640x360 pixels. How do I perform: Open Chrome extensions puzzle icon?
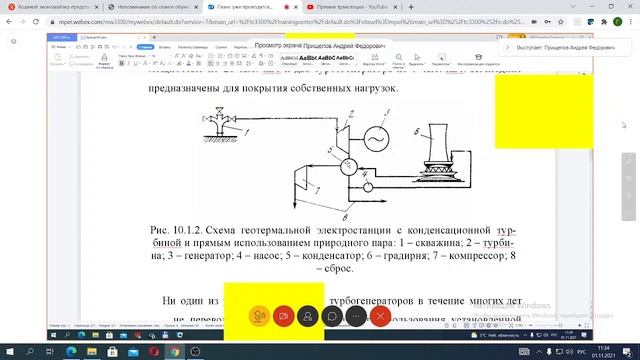coord(604,22)
